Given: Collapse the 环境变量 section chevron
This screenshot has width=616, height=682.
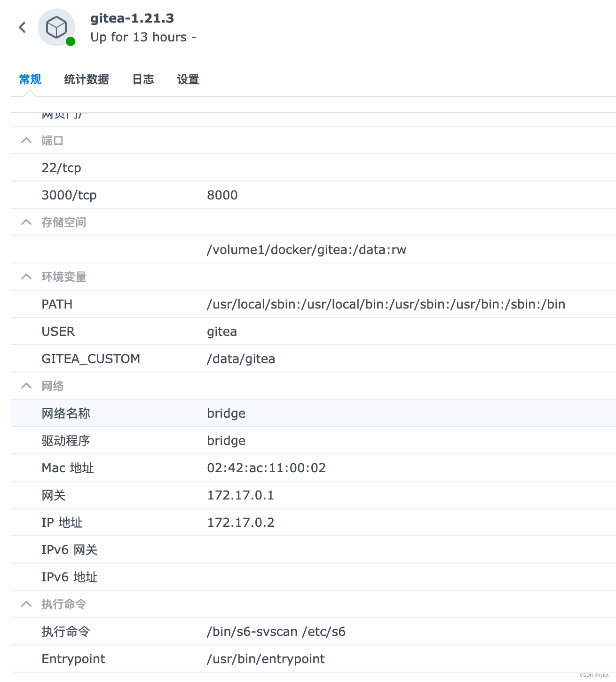Looking at the screenshot, I should tap(27, 277).
